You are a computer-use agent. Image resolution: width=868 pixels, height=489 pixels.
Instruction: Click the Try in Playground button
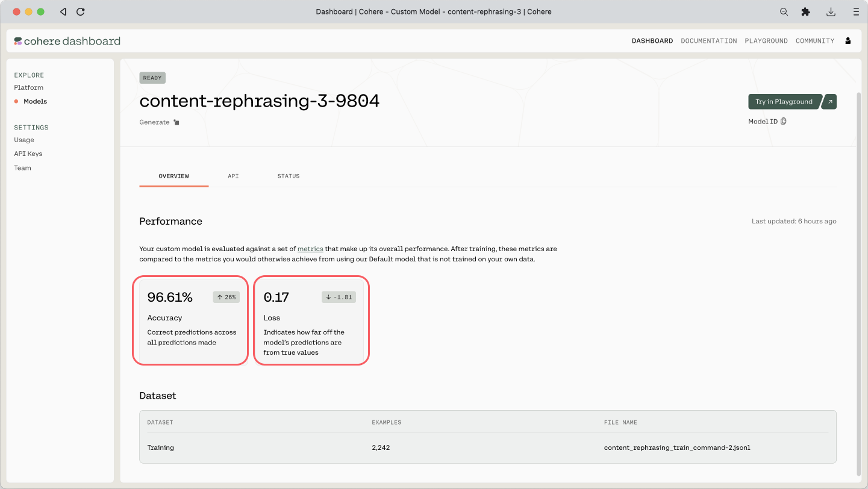coord(783,102)
